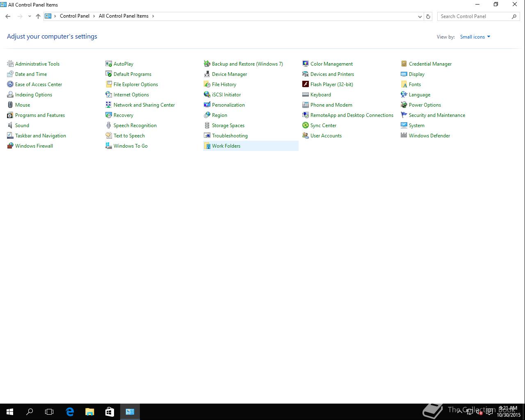Refresh the Control Panel view
The height and width of the screenshot is (420, 525).
click(428, 16)
